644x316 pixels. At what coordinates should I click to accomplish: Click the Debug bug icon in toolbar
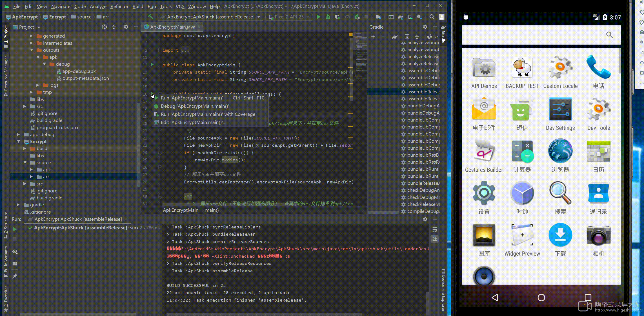pos(328,17)
